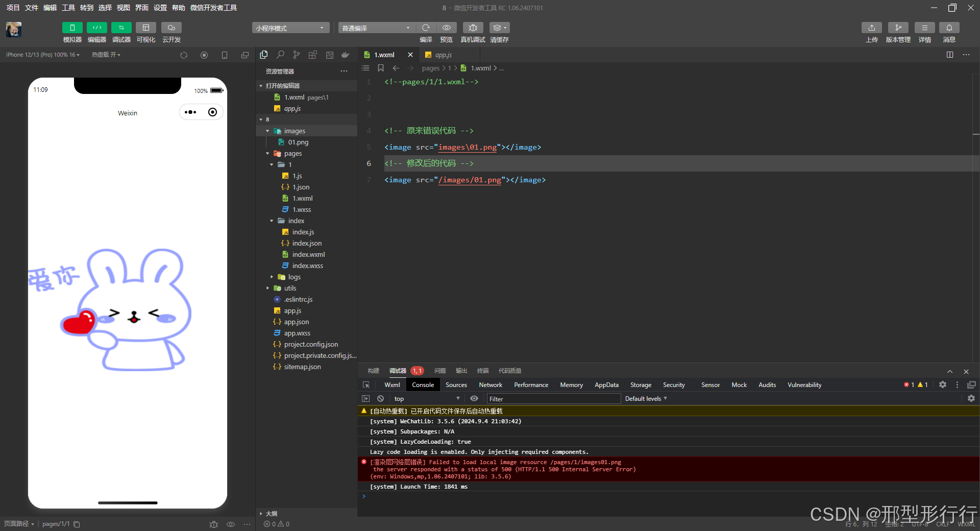The width and height of the screenshot is (980, 531).
Task: Toggle the console sidebar
Action: [x=365, y=399]
